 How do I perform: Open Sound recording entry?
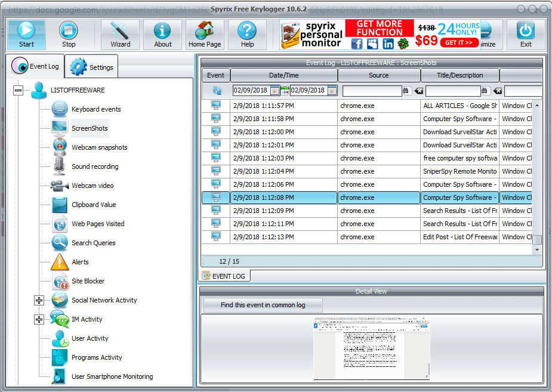click(x=95, y=166)
